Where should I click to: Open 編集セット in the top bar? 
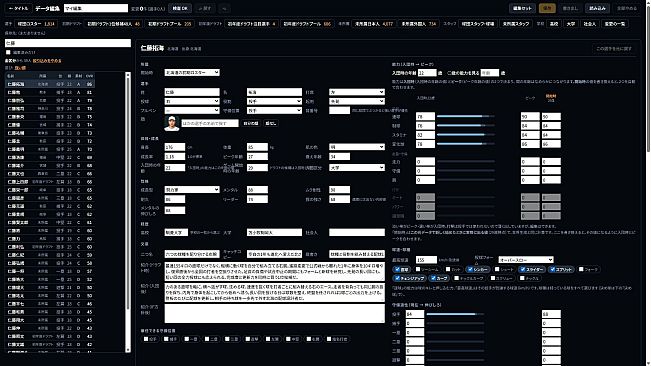(522, 8)
